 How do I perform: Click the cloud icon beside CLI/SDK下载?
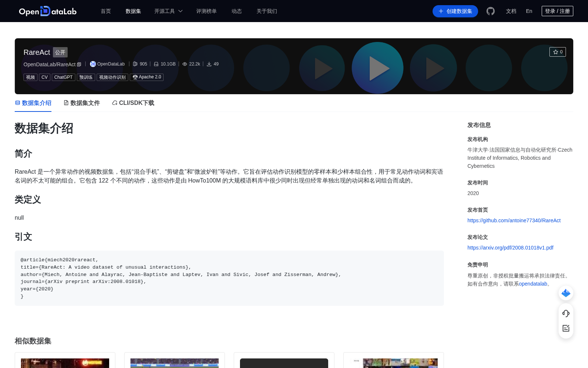tap(115, 103)
